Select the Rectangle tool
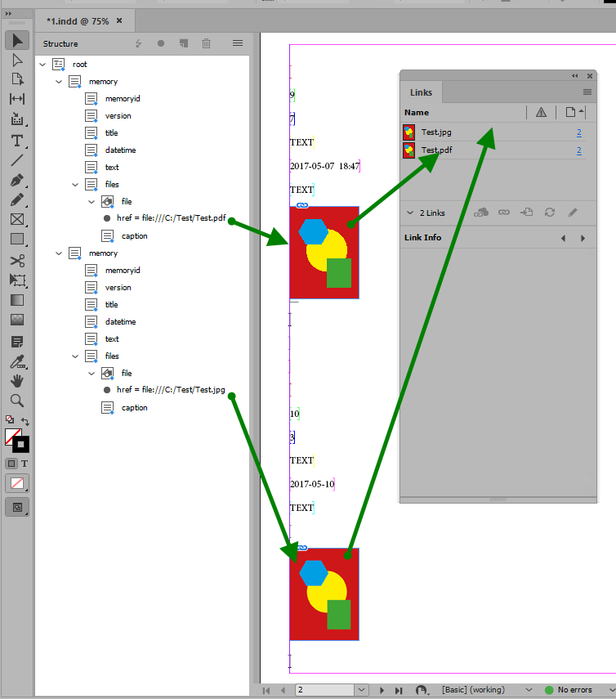Screen dimensions: 616x699 [17, 239]
